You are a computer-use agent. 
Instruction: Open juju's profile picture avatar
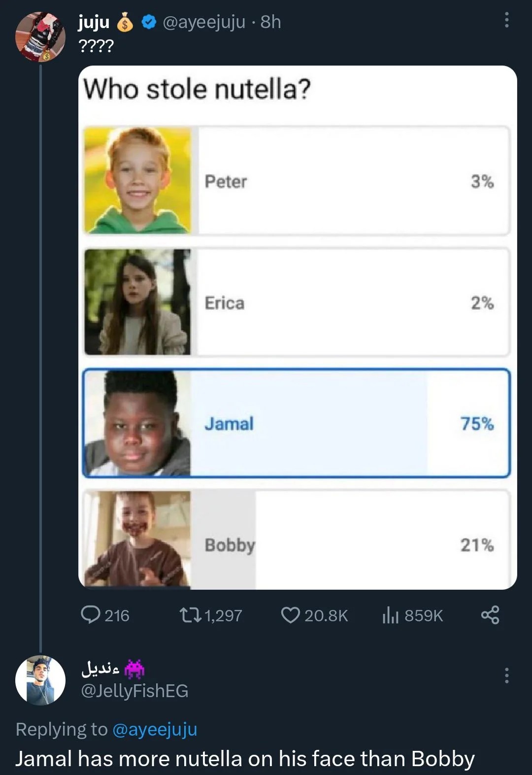40,37
